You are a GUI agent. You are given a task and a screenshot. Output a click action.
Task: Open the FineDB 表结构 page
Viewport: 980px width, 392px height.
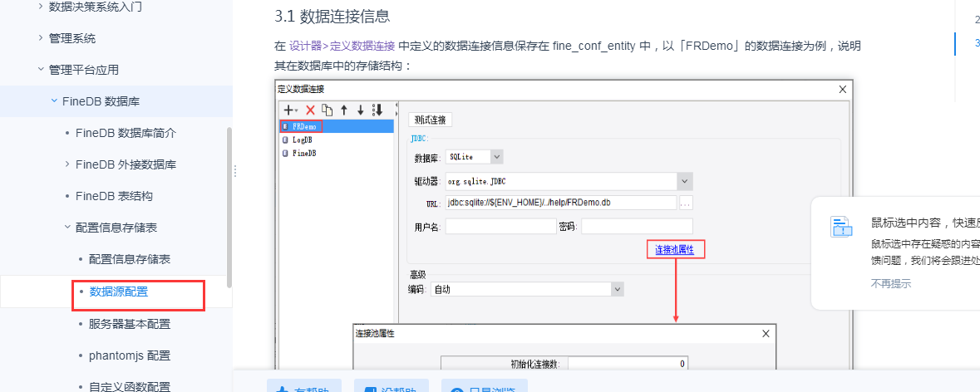(114, 196)
